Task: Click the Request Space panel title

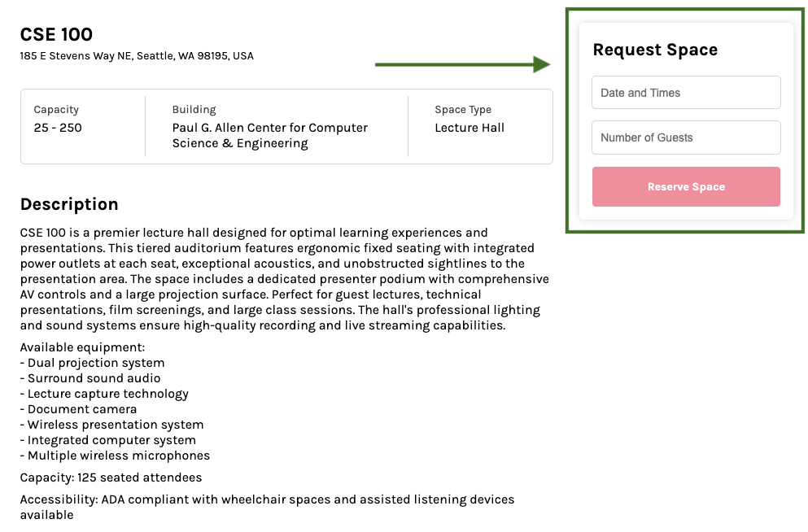Action: coord(655,50)
